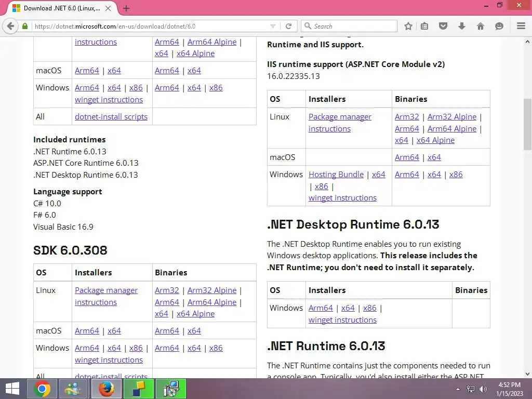532x399 pixels.
Task: Open the computer installer taskbar icon
Action: (171, 389)
